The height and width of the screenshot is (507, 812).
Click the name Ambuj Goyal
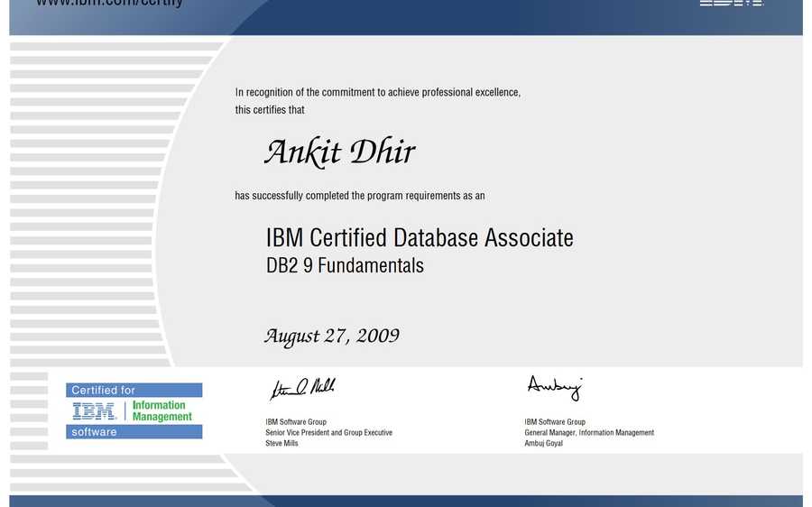coord(543,443)
